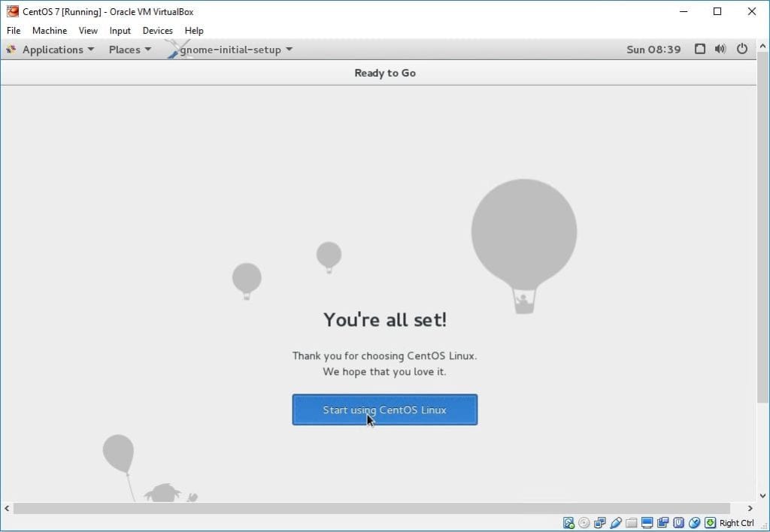This screenshot has width=770, height=532.
Task: Click the You're all set! heading
Action: (385, 319)
